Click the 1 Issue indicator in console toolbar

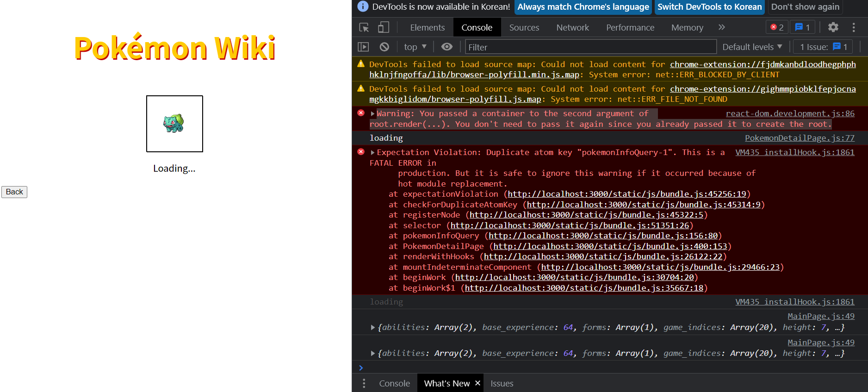pos(824,47)
